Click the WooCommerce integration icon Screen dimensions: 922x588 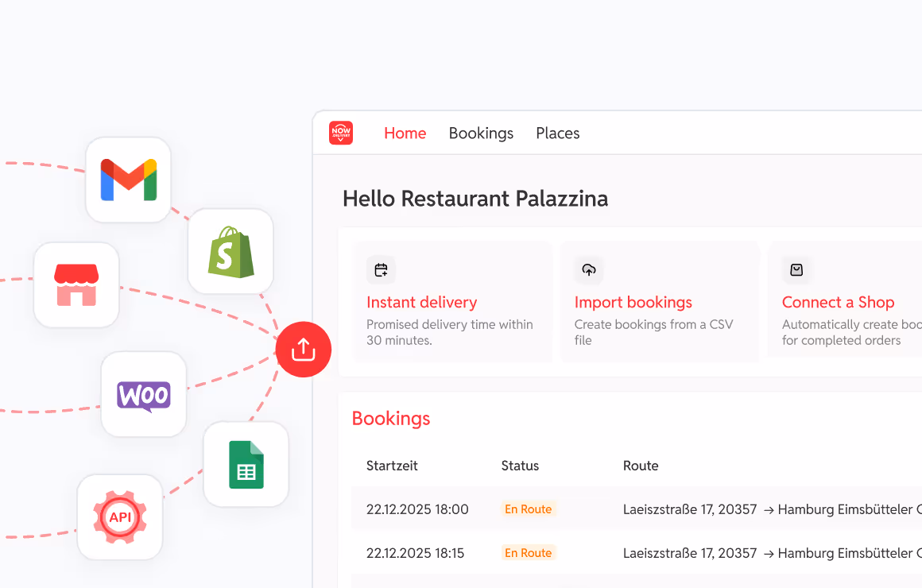[144, 394]
